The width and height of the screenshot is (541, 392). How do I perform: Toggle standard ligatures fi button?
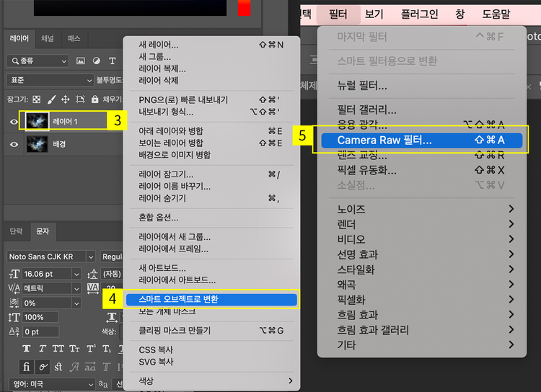point(27,367)
